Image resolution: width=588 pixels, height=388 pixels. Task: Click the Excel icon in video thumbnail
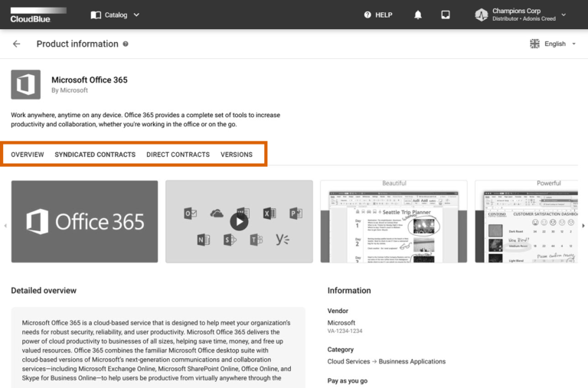coord(269,214)
